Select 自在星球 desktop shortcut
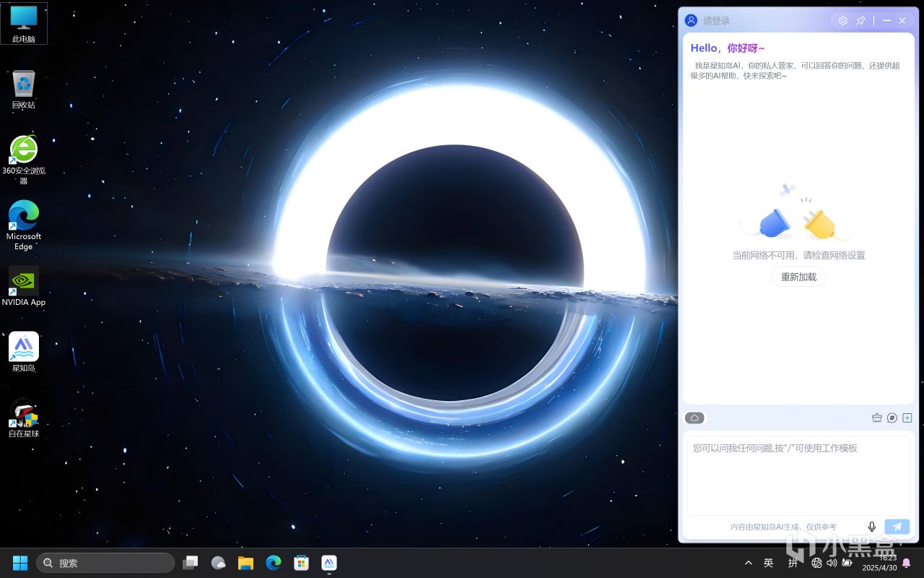 [x=24, y=413]
